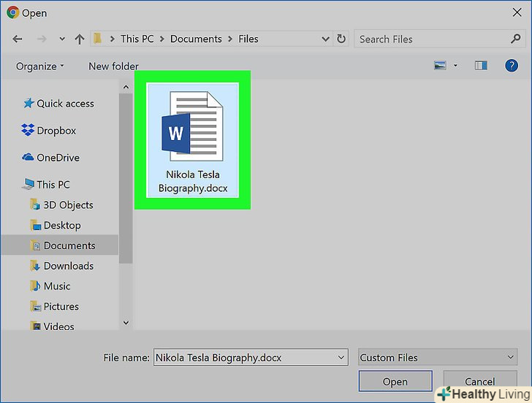Open the Videos folder
Image resolution: width=532 pixels, height=403 pixels.
pos(58,326)
